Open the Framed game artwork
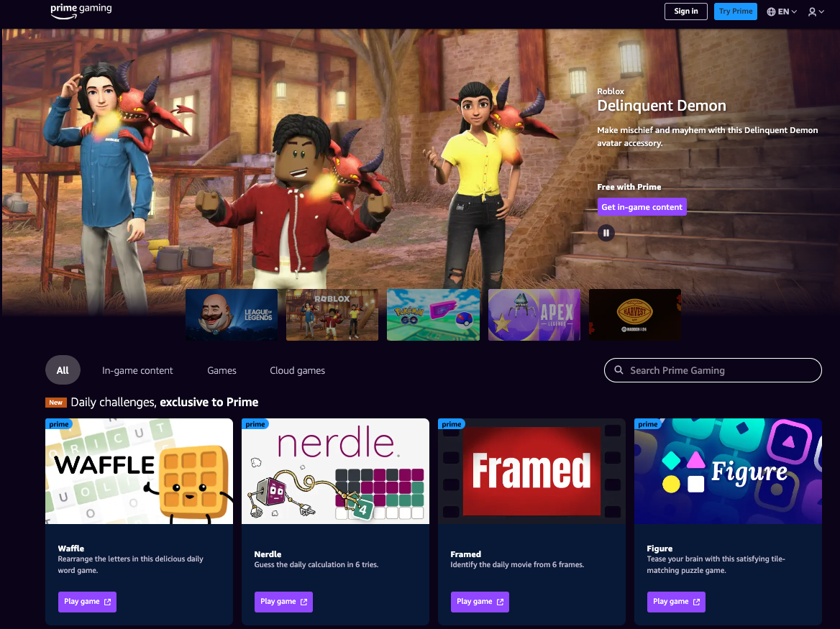This screenshot has width=840, height=629. click(531, 471)
